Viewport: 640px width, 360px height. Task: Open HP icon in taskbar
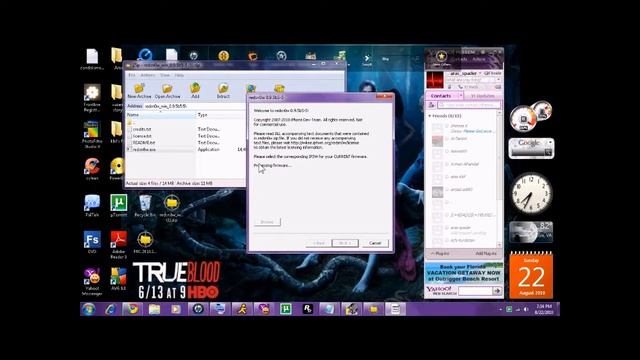198,309
